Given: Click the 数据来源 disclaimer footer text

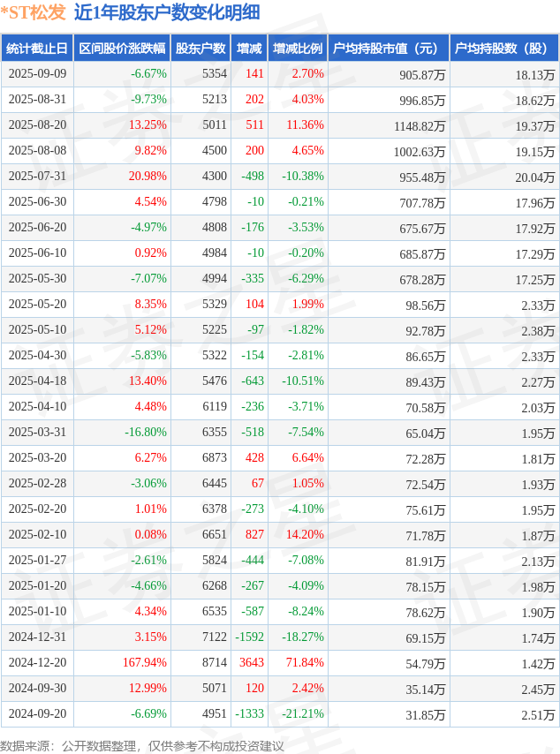Looking at the screenshot, I should (x=142, y=746).
